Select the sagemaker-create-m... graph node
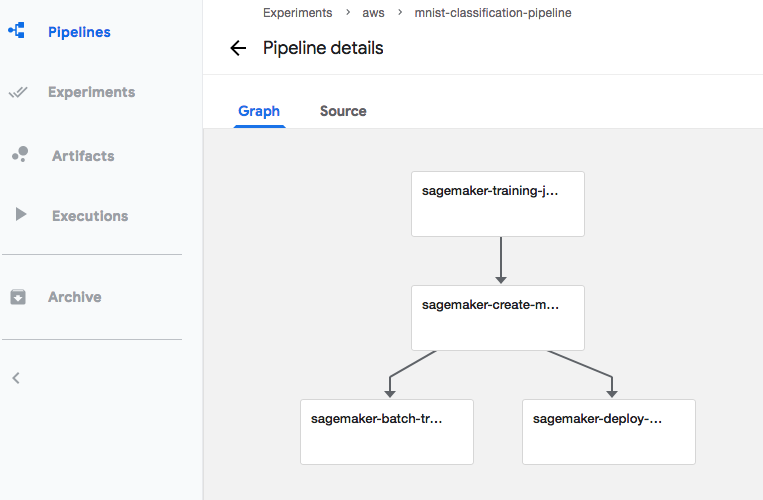Viewport: 763px width, 500px height. (x=498, y=318)
